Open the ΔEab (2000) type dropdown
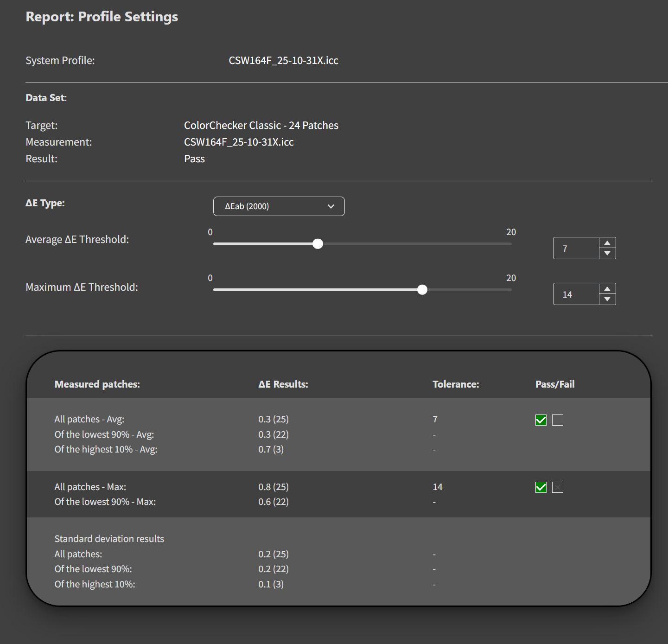Image resolution: width=668 pixels, height=644 pixels. coord(279,206)
